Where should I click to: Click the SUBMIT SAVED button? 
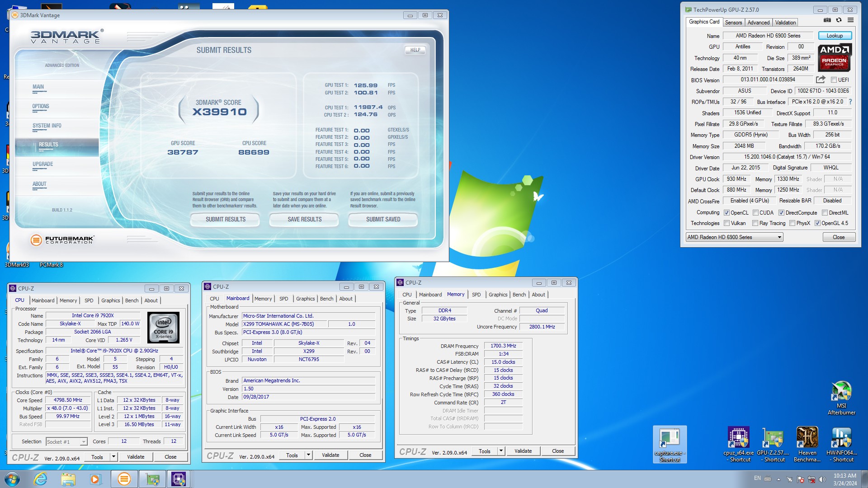click(383, 220)
